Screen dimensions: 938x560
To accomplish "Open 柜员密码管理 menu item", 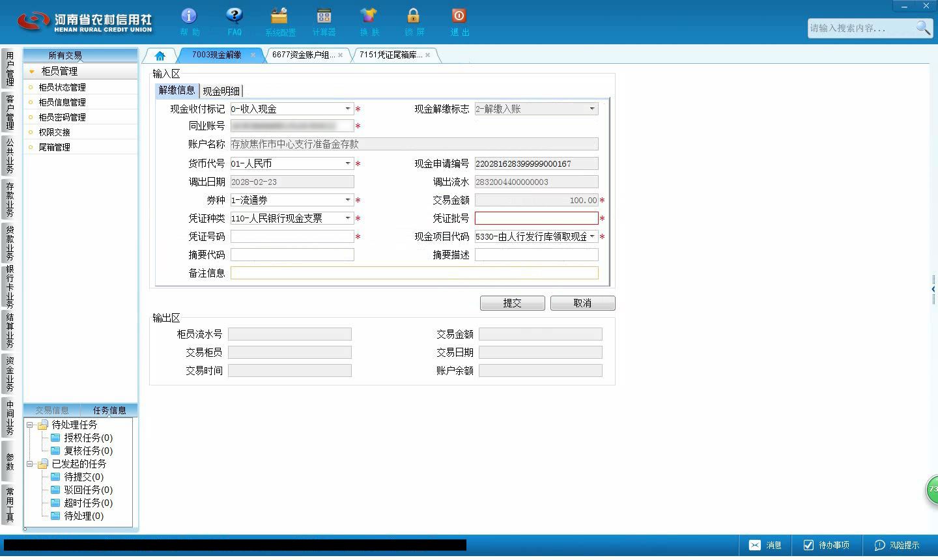I will [80, 117].
